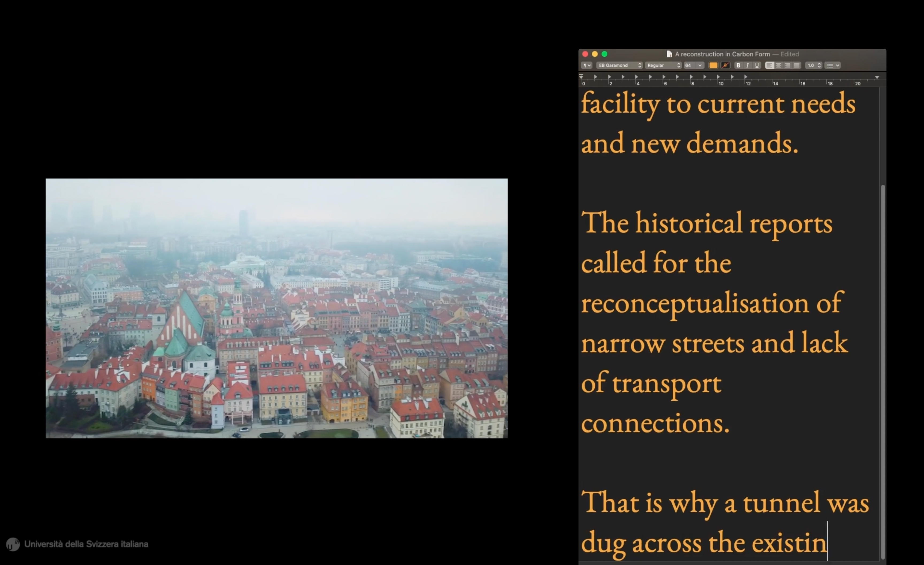Toggle italic formatting
The width and height of the screenshot is (924, 565).
point(747,65)
